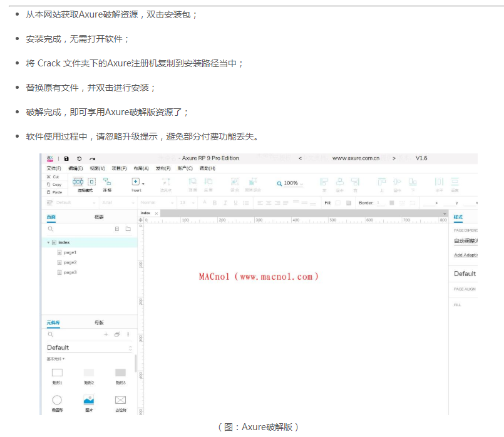The height and width of the screenshot is (437, 504).
Task: Click the Align Center icon
Action: [340, 182]
